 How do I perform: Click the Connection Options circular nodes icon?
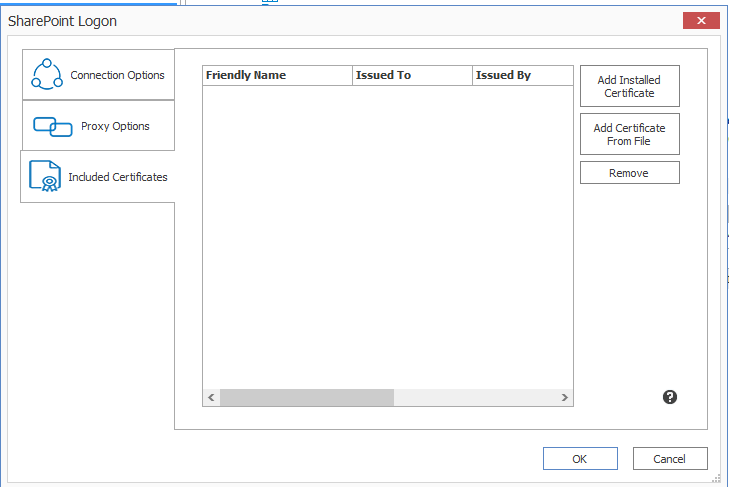(46, 74)
